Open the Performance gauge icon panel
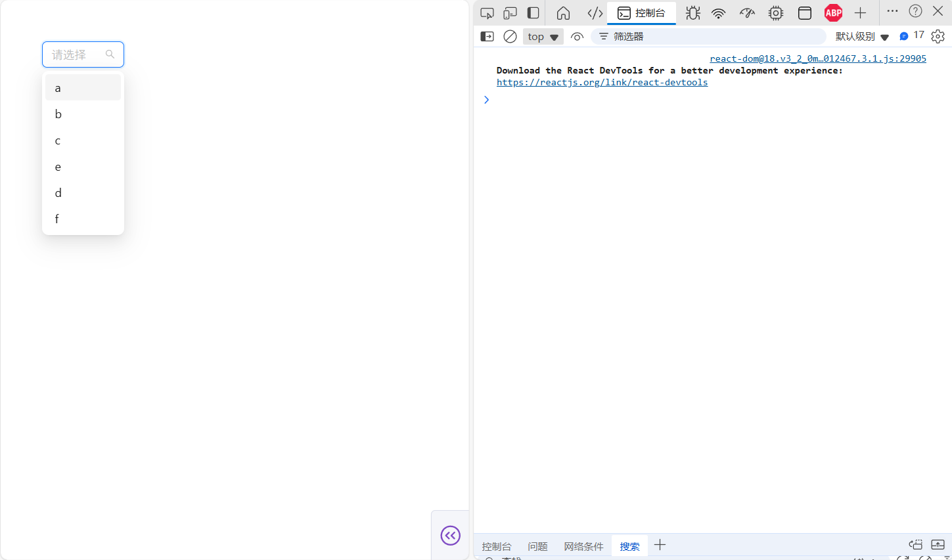This screenshot has width=952, height=560. coord(747,13)
